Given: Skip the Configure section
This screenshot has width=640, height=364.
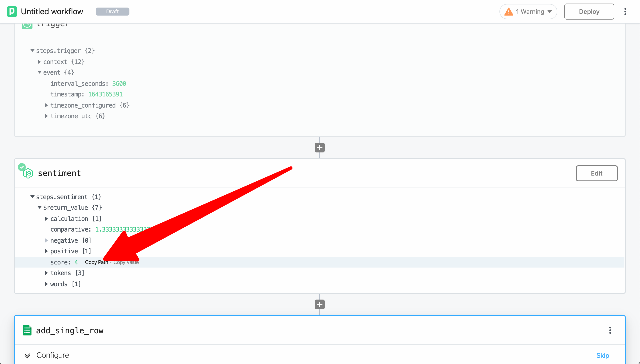Looking at the screenshot, I should point(602,355).
